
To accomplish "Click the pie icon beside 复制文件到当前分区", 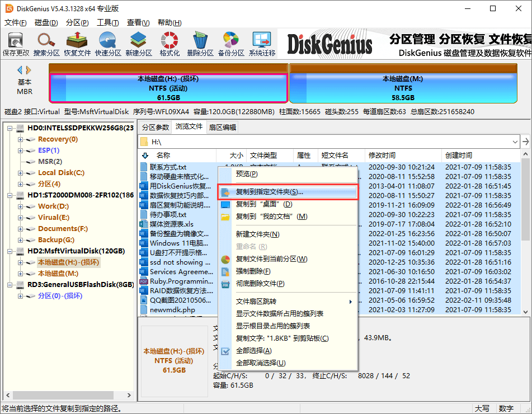I will point(225,260).
